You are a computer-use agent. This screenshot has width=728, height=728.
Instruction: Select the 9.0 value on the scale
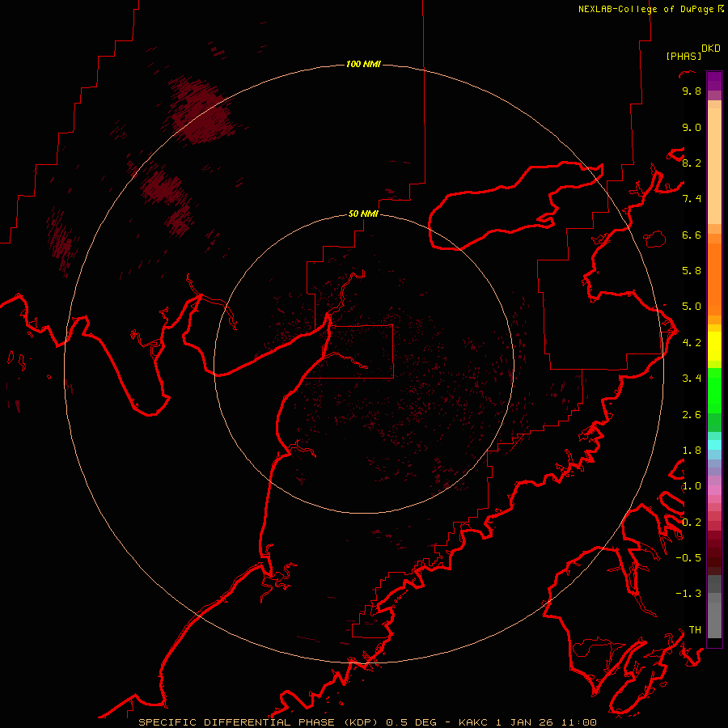(692, 127)
